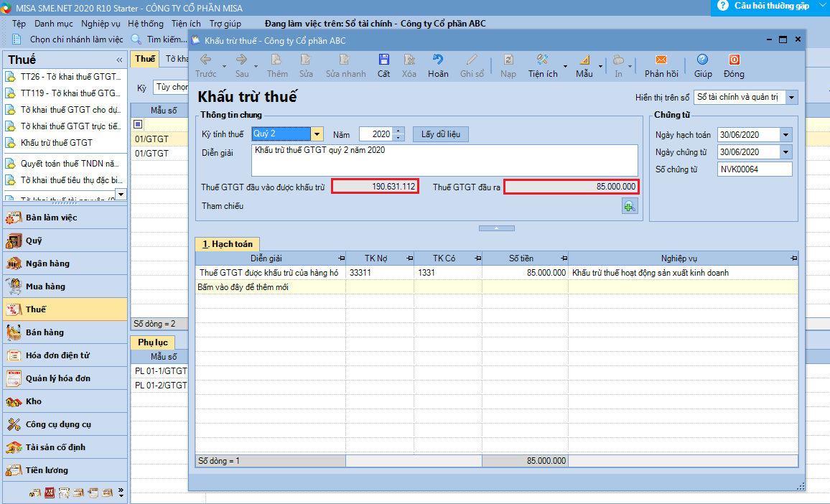Expand the Tiện ích dropdown arrow
Image resolution: width=830 pixels, height=504 pixels.
pos(565,67)
